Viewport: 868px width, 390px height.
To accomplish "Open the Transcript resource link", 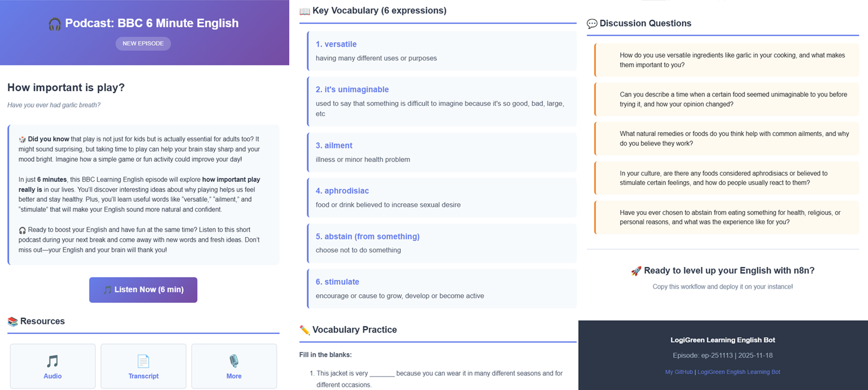I will (x=143, y=376).
